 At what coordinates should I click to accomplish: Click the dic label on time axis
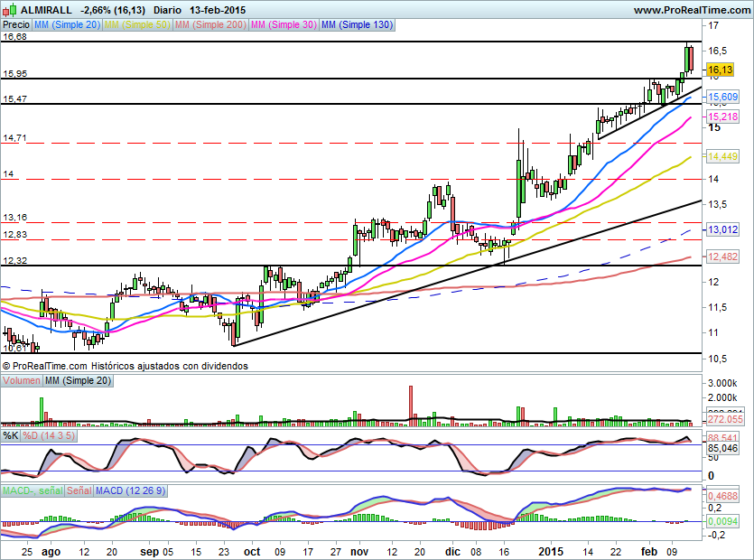[x=452, y=551]
